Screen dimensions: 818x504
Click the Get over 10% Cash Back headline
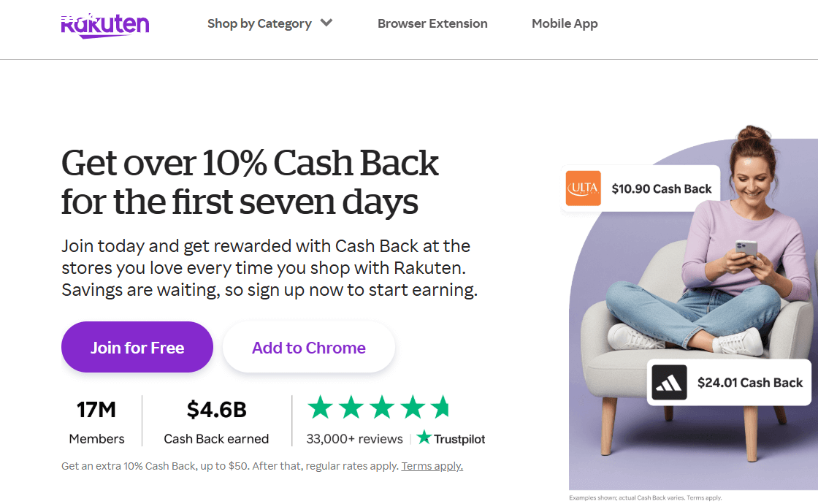click(x=250, y=182)
